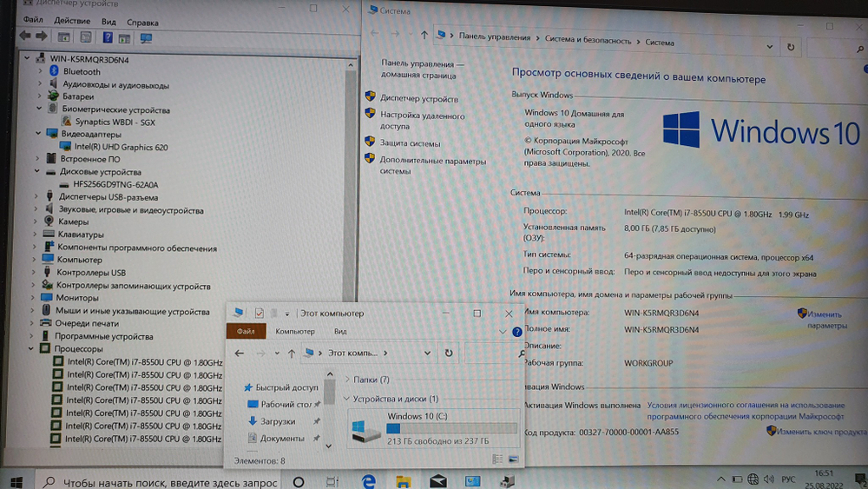This screenshot has height=489, width=868.
Task: Open the Вид ribbon tab in Explorer
Action: point(340,331)
